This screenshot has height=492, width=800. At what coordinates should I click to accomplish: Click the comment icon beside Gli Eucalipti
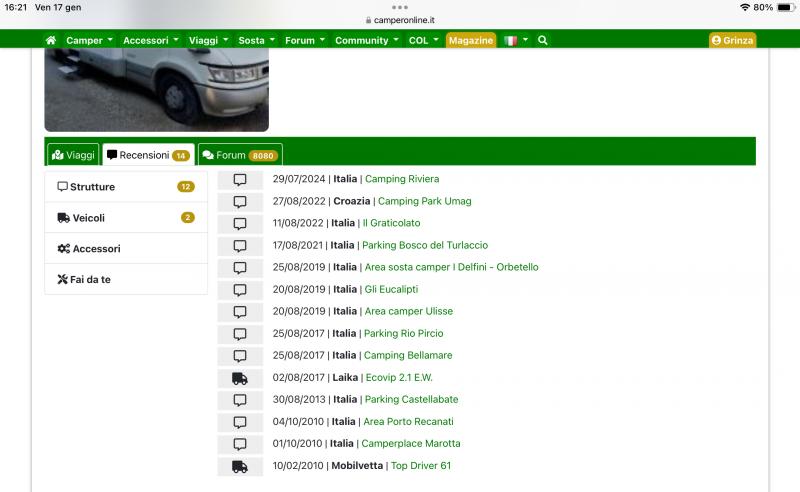[240, 290]
